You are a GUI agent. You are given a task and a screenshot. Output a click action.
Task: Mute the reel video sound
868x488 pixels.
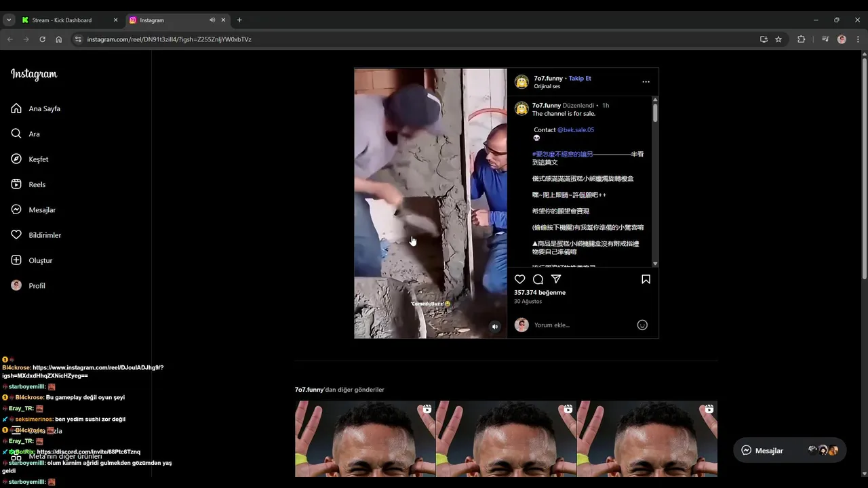tap(495, 327)
